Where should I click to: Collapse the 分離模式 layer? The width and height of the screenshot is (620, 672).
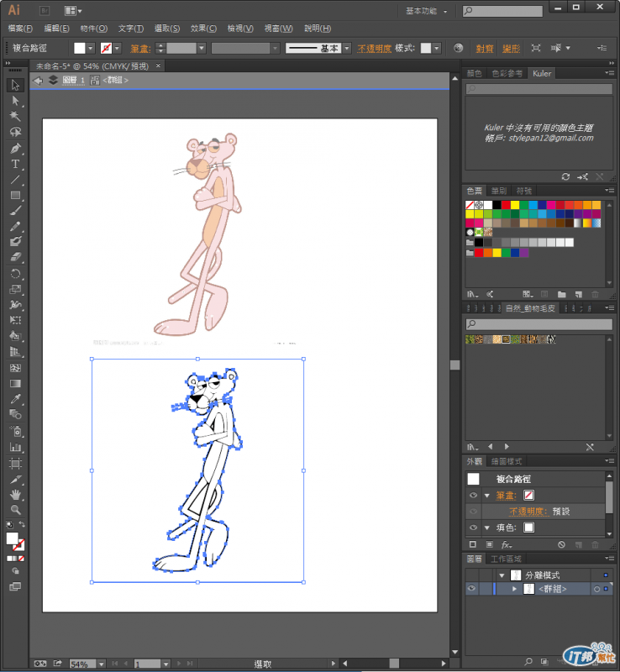[502, 575]
